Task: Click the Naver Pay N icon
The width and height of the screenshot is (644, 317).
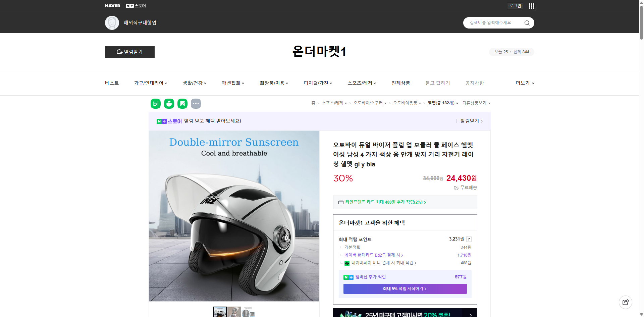Action: coord(347,263)
